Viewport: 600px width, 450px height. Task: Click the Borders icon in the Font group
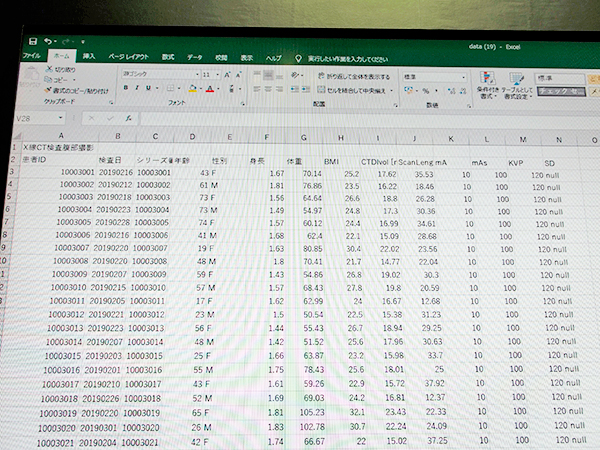(x=172, y=88)
